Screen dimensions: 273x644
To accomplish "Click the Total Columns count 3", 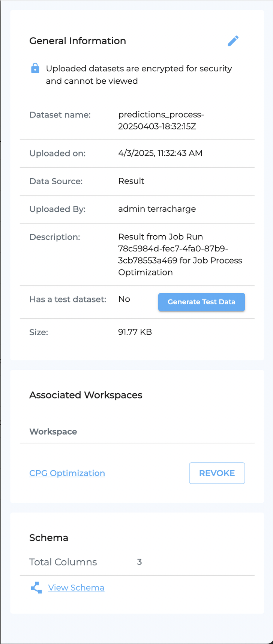I will [x=139, y=562].
